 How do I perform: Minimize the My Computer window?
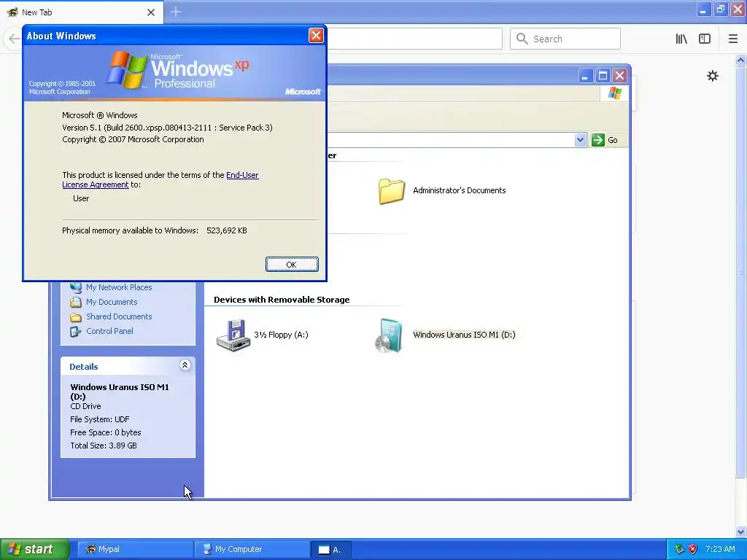tap(586, 76)
